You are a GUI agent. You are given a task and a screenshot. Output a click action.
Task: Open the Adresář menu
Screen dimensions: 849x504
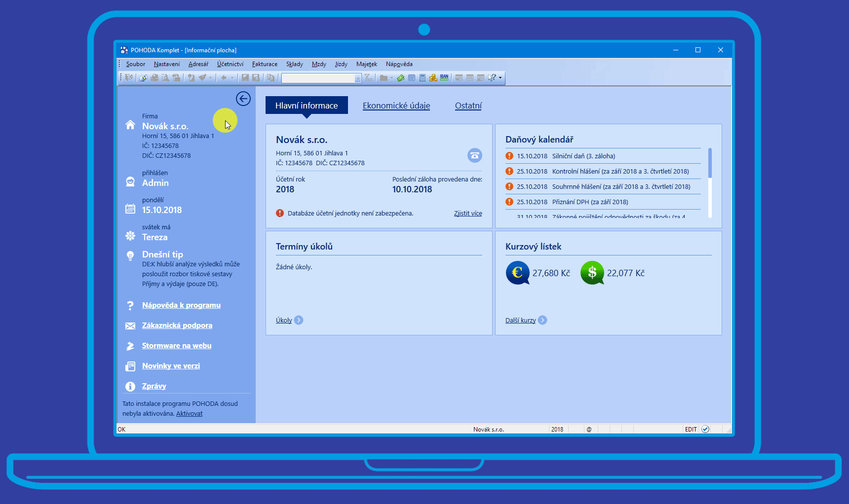pyautogui.click(x=198, y=64)
